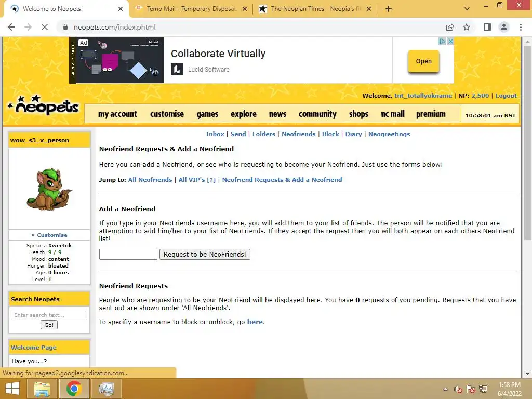Open the Neofriends link

point(299,134)
